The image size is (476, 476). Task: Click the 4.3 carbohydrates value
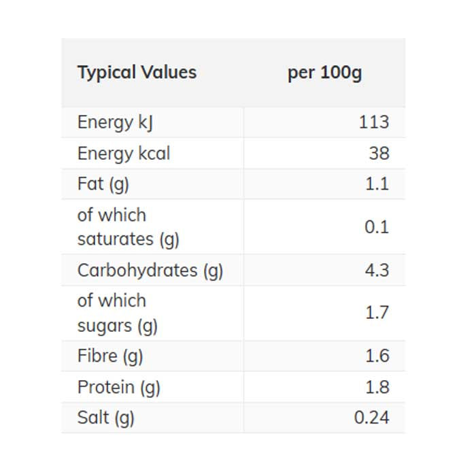[x=376, y=270]
